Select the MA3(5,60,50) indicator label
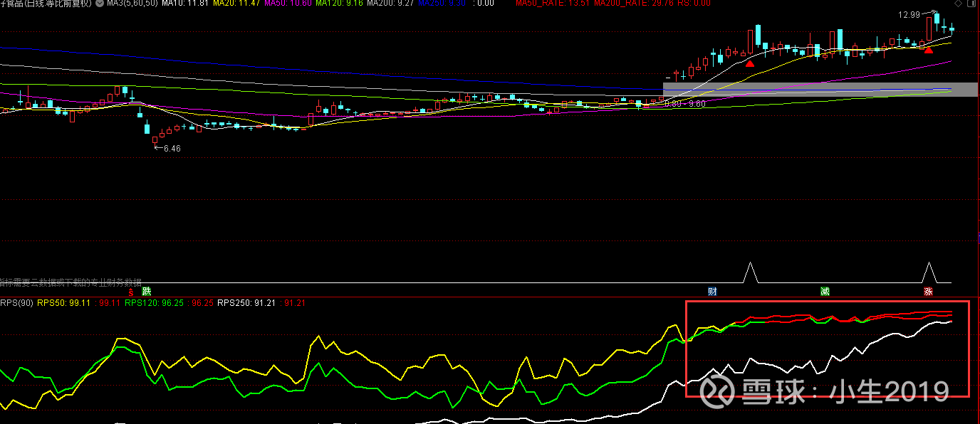Image resolution: width=980 pixels, height=424 pixels. 132,4
